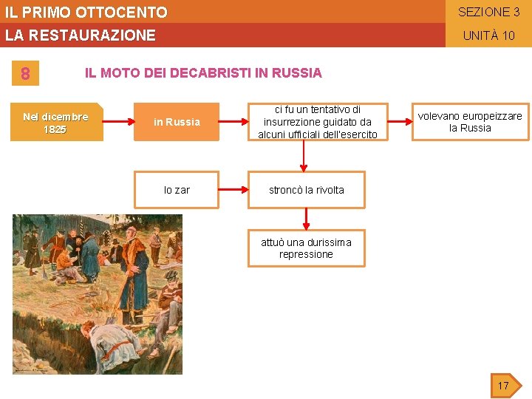Image resolution: width=532 pixels, height=399 pixels.
Task: Click the 'IL PRIMO OTTOCENTO' header title
Action: (x=86, y=13)
